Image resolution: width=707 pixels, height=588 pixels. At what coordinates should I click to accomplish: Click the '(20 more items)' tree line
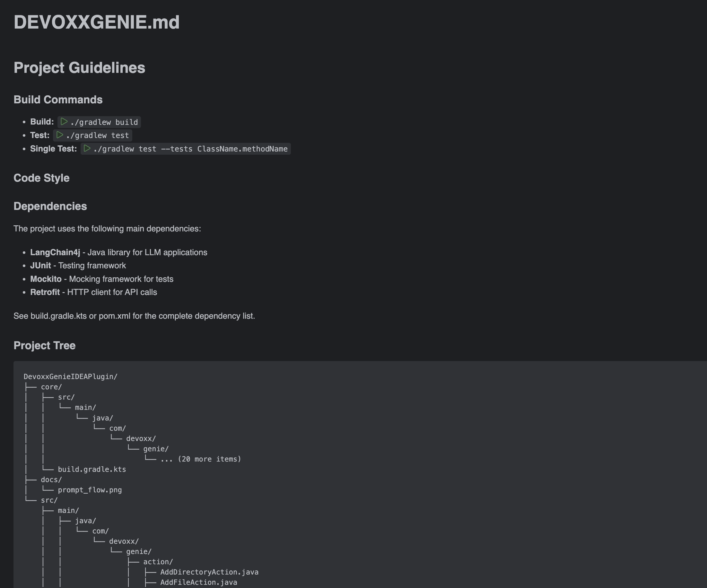click(x=201, y=459)
